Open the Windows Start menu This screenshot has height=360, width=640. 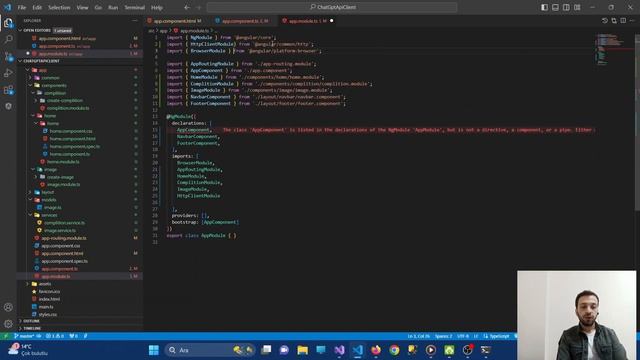(x=154, y=350)
